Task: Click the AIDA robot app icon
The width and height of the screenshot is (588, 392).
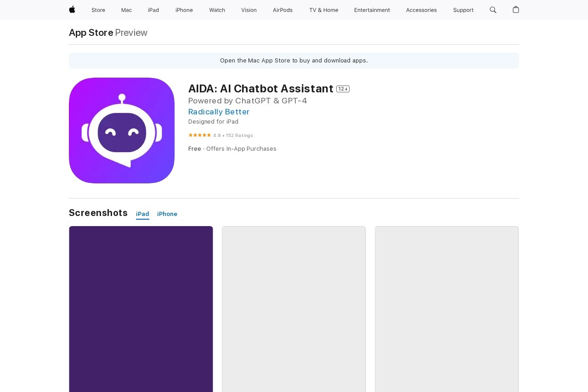Action: [x=122, y=131]
